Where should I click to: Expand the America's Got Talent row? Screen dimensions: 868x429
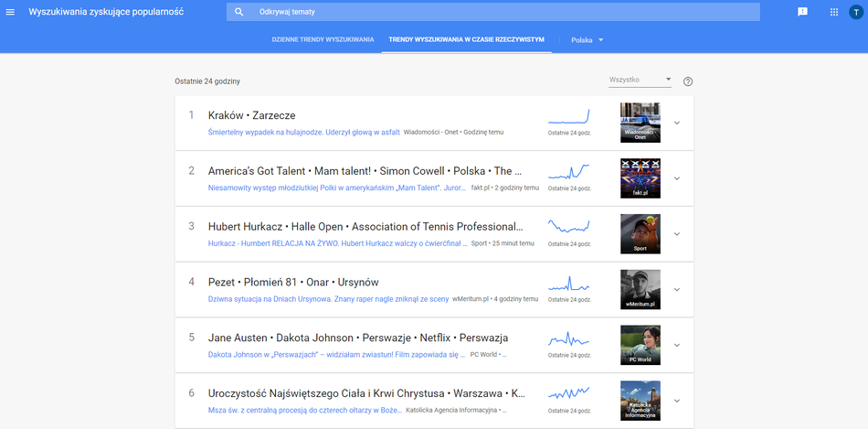click(677, 178)
